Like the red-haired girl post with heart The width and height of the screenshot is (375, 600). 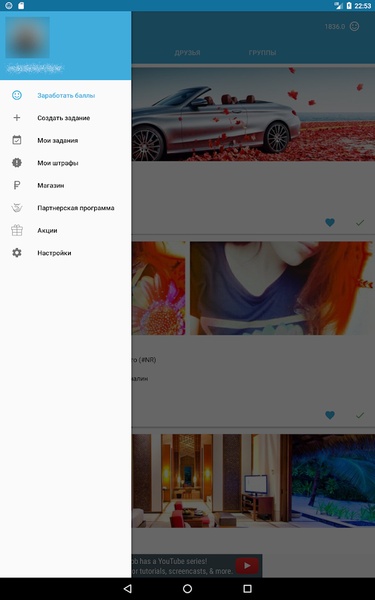330,415
